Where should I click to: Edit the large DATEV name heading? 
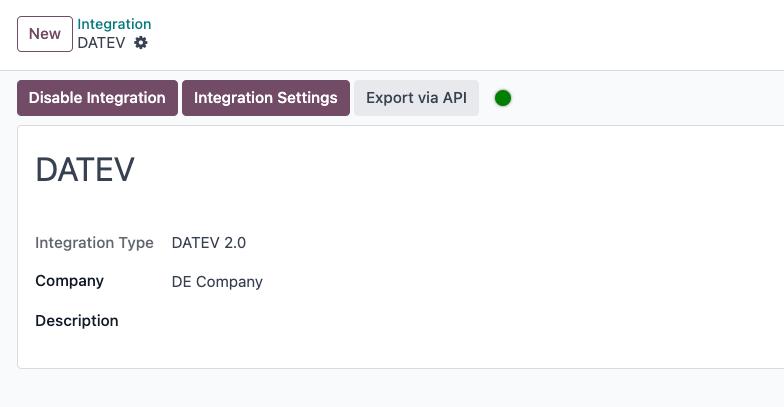85,170
